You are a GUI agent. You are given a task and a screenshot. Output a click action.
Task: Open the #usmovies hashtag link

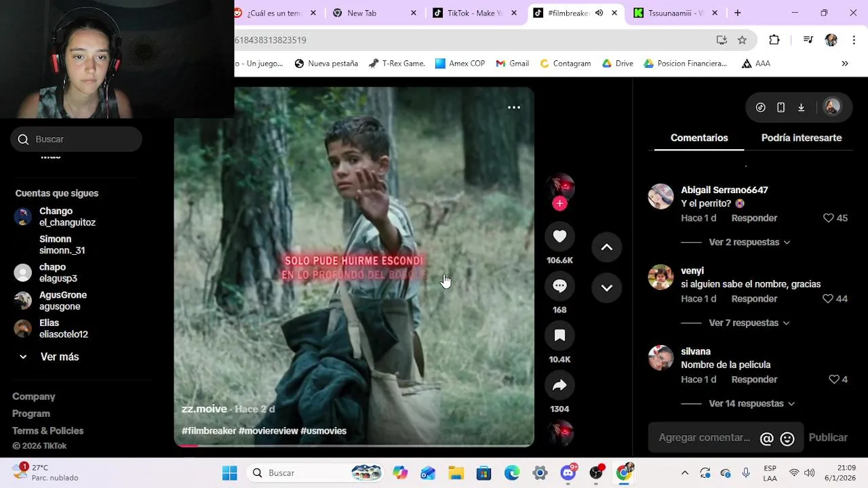pyautogui.click(x=323, y=431)
